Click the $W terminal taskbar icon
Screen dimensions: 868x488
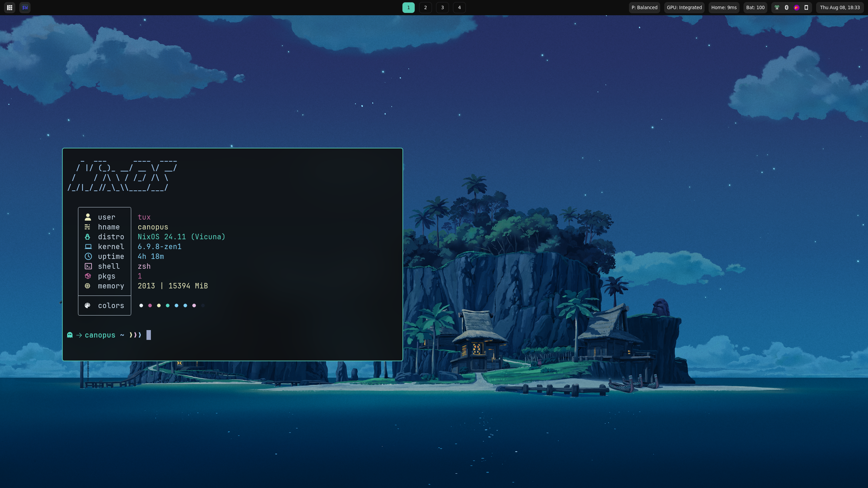pyautogui.click(x=25, y=7)
